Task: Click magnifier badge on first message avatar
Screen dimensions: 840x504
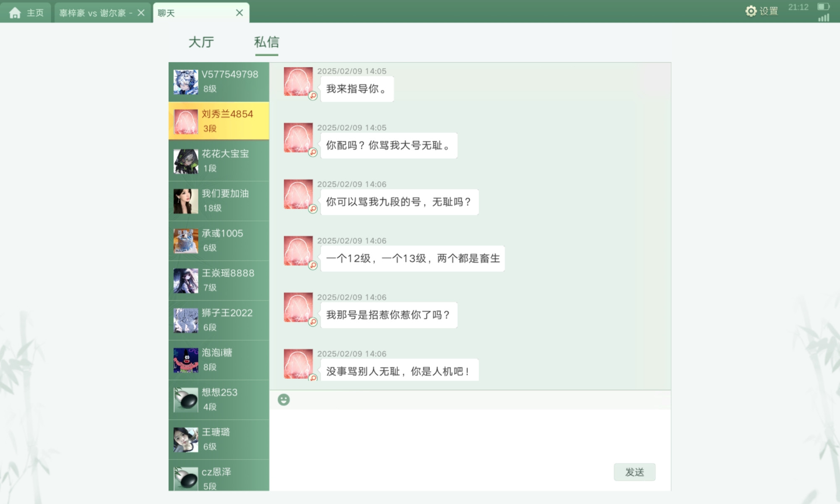Action: point(313,96)
